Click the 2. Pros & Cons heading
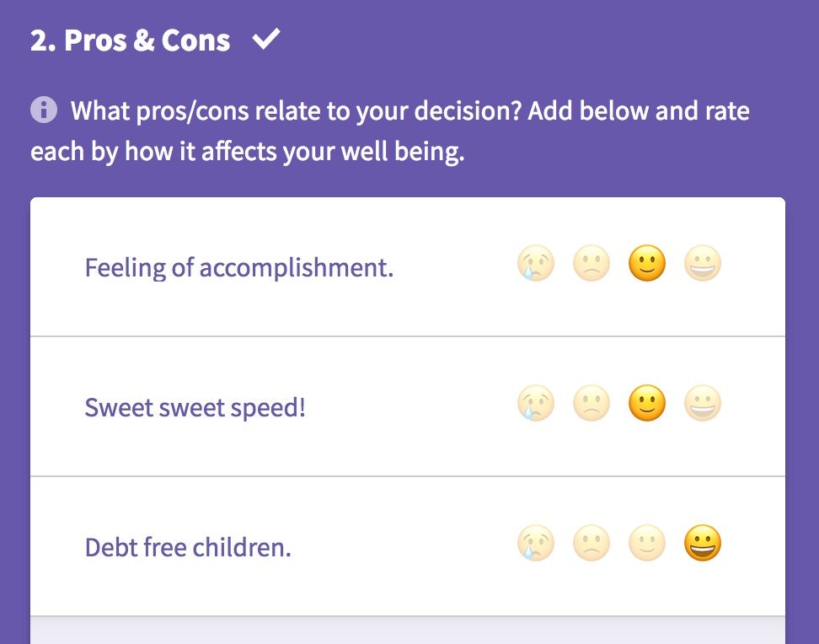The width and height of the screenshot is (819, 644). pyautogui.click(x=131, y=40)
